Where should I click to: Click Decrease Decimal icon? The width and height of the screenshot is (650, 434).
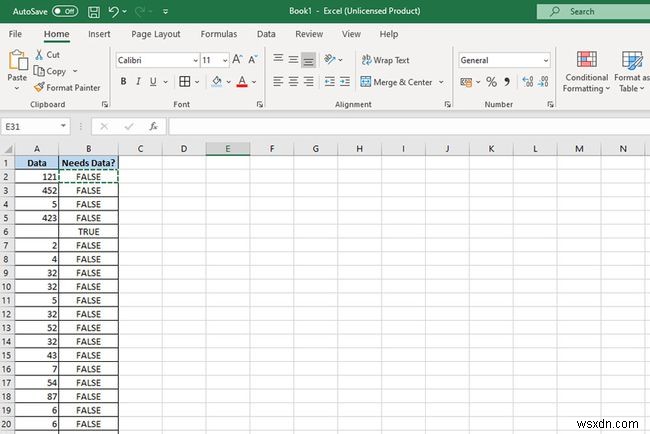pyautogui.click(x=543, y=82)
